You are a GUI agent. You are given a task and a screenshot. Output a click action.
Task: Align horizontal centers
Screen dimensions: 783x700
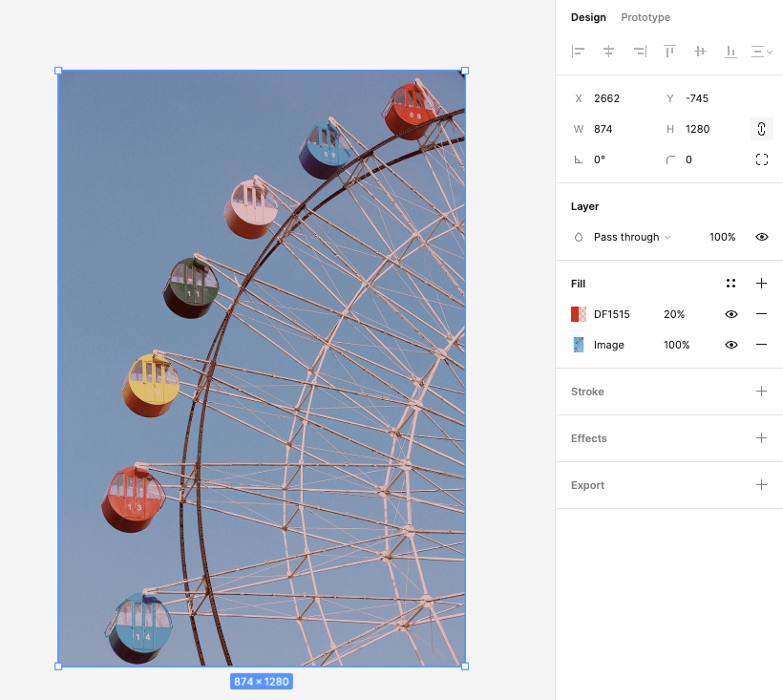(608, 52)
